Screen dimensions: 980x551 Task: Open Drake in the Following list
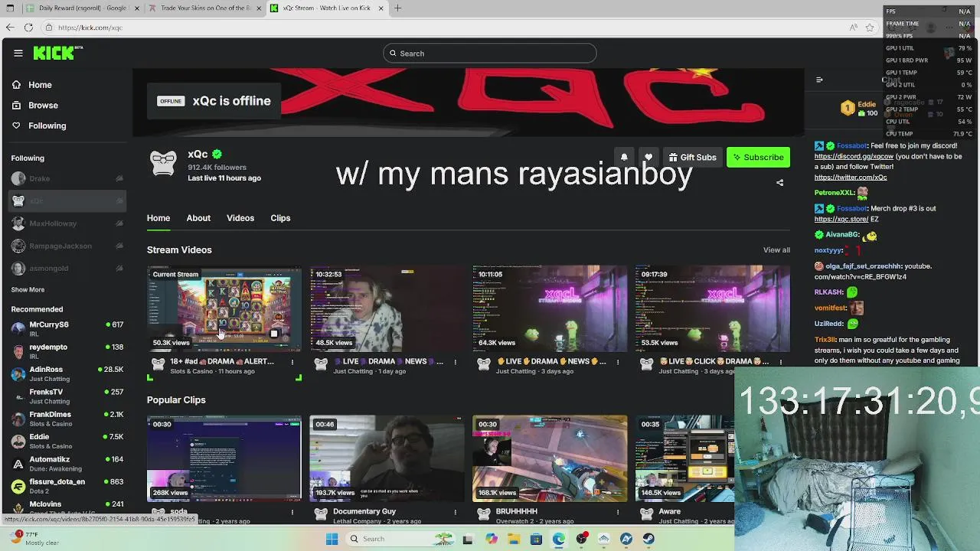[67, 179]
